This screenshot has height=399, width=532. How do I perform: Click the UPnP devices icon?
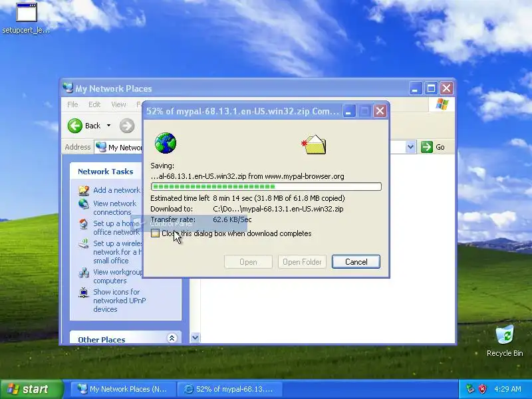point(84,293)
